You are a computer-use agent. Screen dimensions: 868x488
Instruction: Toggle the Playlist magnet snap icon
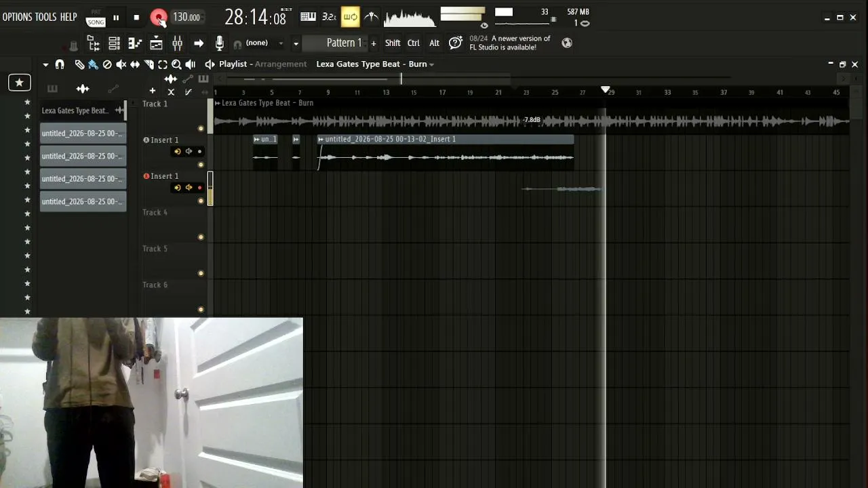tap(60, 64)
